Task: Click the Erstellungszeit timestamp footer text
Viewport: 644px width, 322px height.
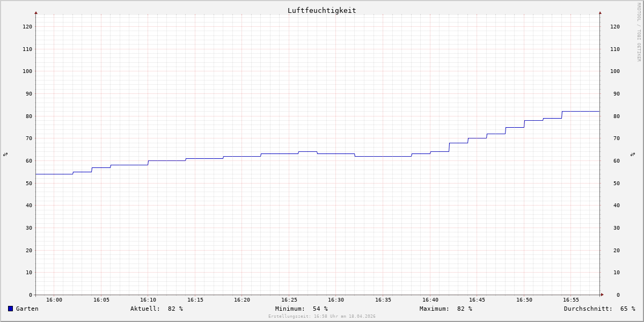Action: tap(321, 316)
